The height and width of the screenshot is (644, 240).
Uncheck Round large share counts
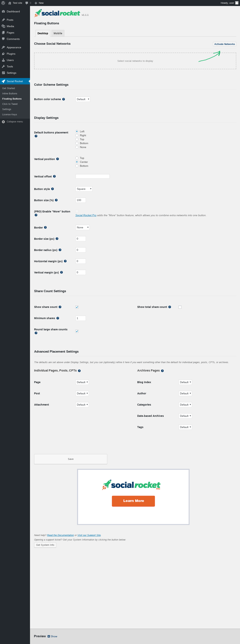click(77, 331)
